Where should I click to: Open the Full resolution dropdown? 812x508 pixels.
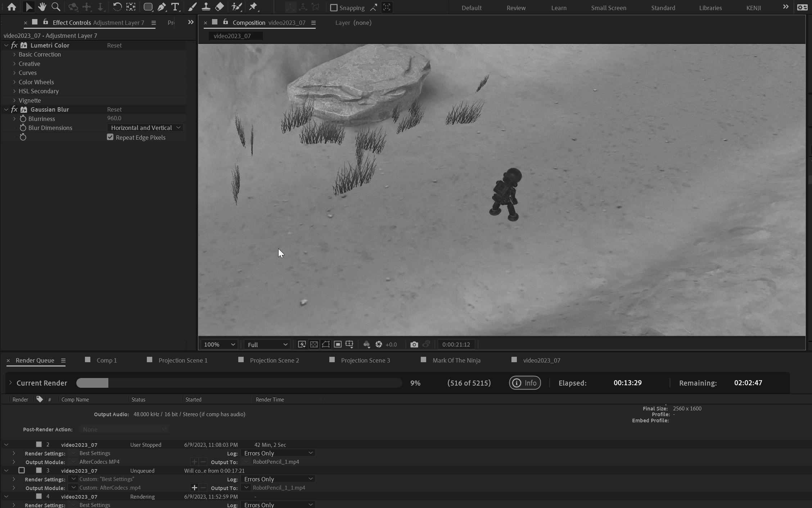(267, 345)
